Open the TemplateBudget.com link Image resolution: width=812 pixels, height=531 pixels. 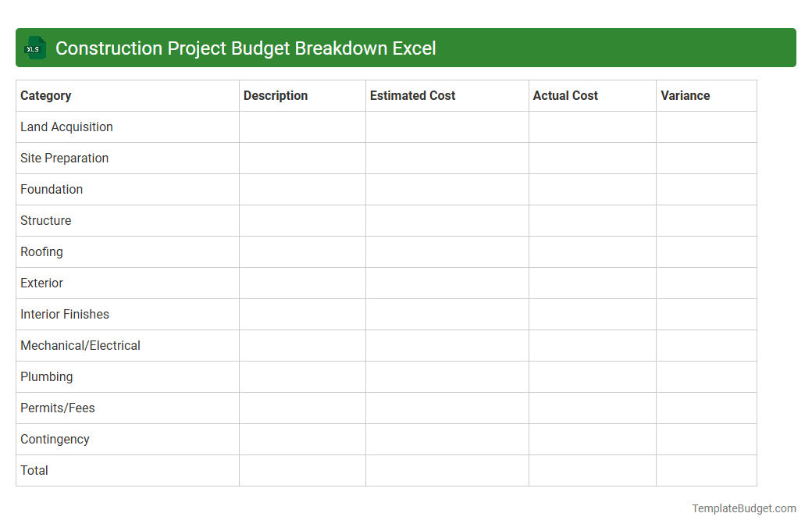743,508
